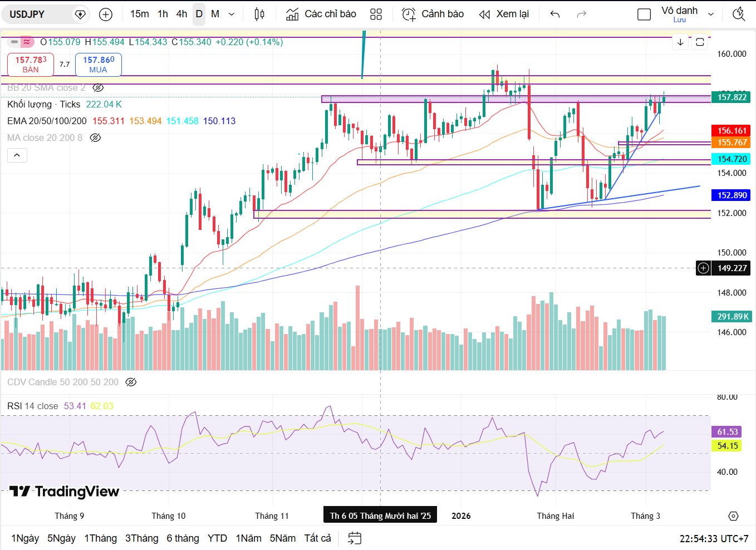Image resolution: width=756 pixels, height=550 pixels.
Task: Expand the timeframe interval dropdown
Action: [232, 14]
